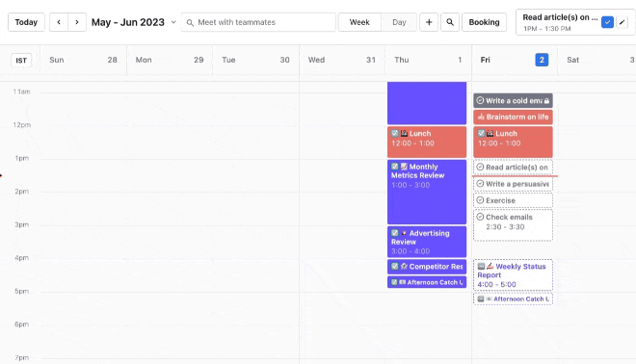Toggle checkbox on Friday Afternoon Catch Up

coord(481,299)
